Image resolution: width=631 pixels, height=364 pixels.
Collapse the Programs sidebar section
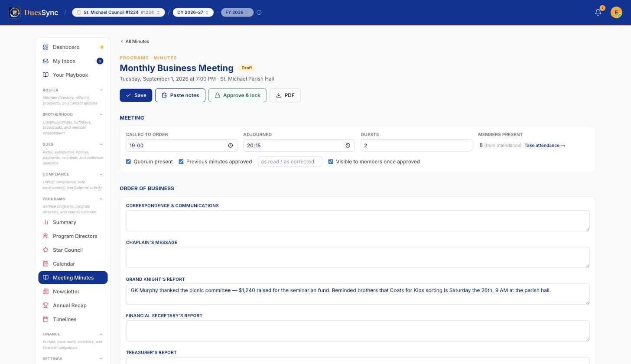[73, 199]
